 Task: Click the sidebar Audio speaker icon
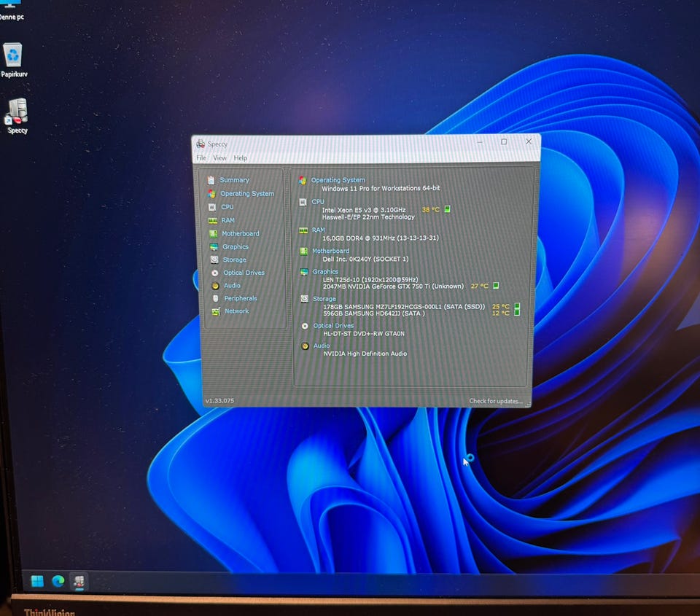(x=215, y=286)
